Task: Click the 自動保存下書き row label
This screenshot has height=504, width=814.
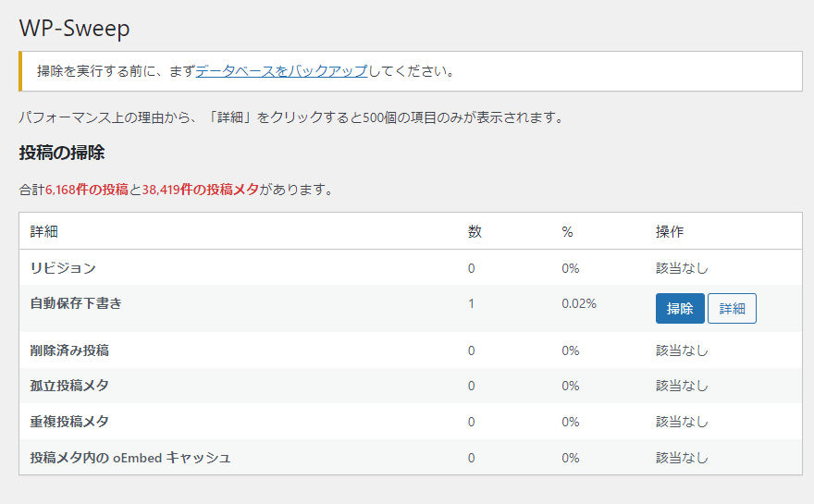Action: click(76, 303)
